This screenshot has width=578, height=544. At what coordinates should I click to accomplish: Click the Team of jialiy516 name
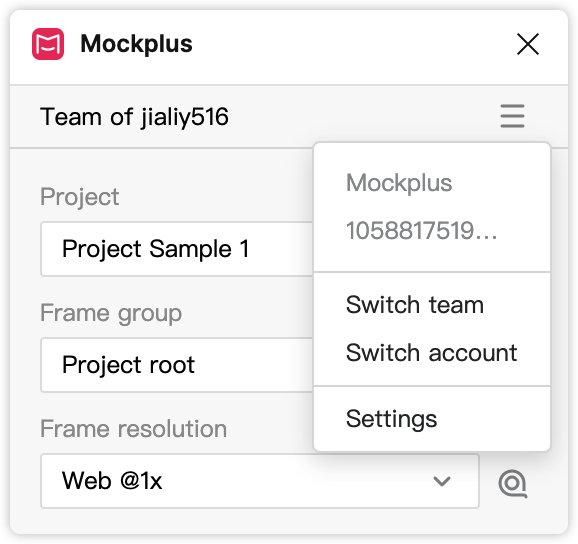pyautogui.click(x=134, y=117)
